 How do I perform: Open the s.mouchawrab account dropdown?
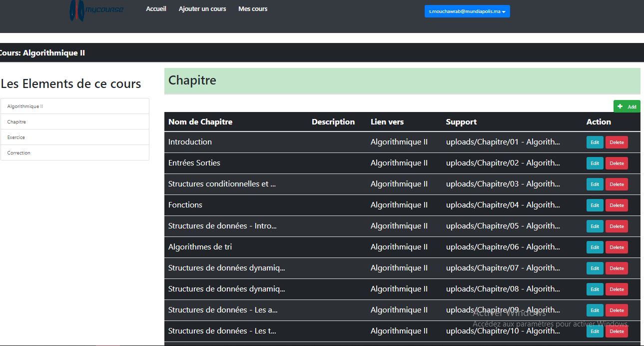point(467,11)
